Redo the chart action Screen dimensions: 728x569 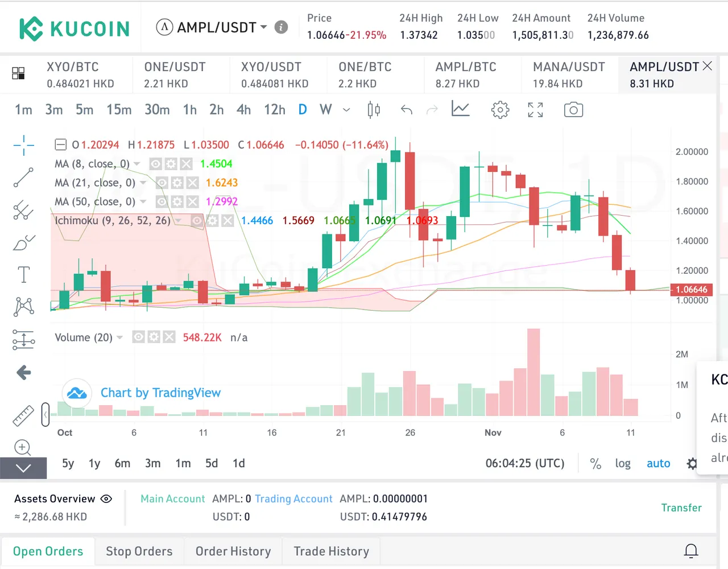pos(432,110)
